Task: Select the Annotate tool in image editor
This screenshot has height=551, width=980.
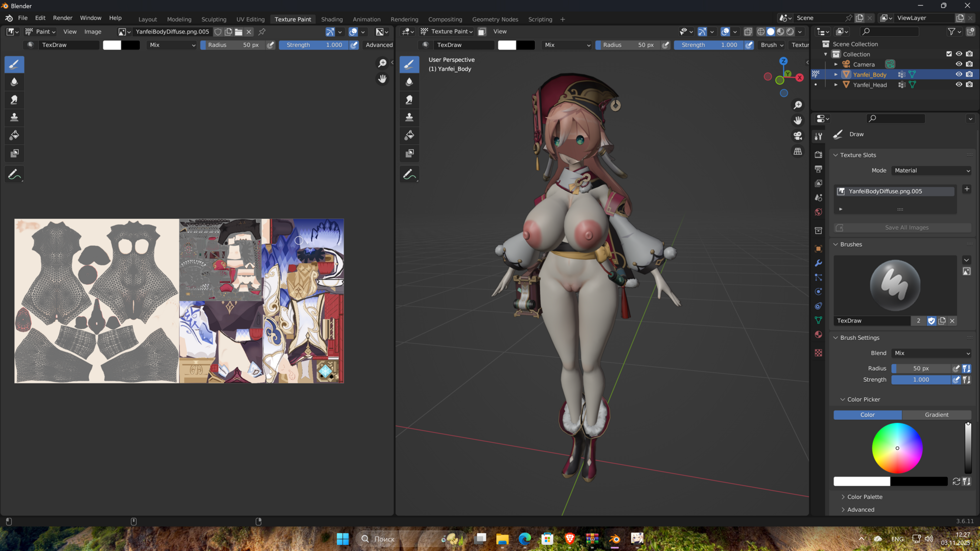Action: click(x=14, y=174)
